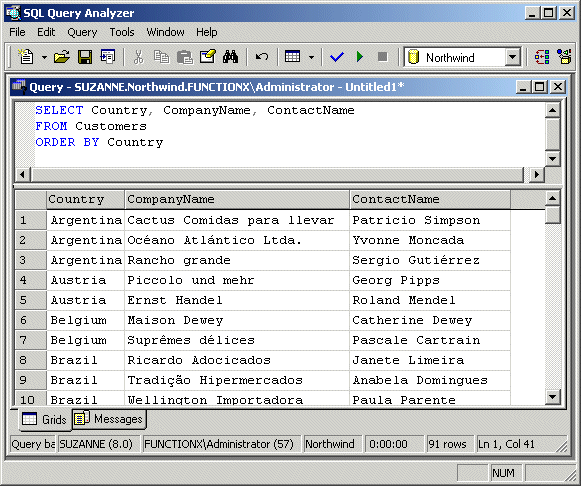The image size is (581, 486).
Task: Parse query with the blue checkmark icon
Action: click(336, 57)
